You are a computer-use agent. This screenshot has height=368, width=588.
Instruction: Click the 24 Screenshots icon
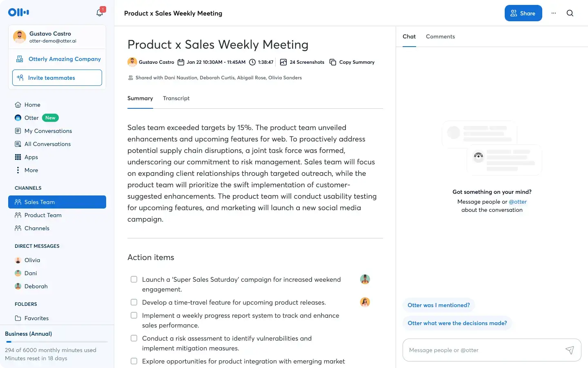click(x=283, y=62)
